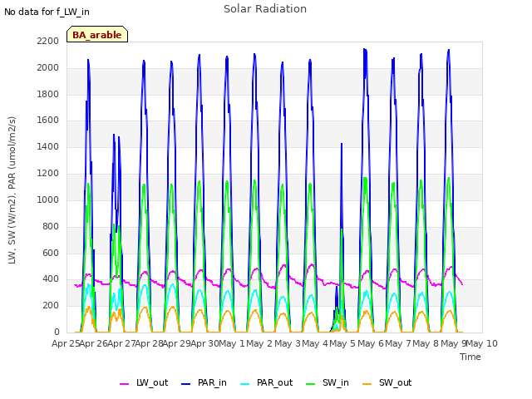The image size is (532, 399).
Task: Click the 400 y-axis tick value
Action: pos(51,279)
